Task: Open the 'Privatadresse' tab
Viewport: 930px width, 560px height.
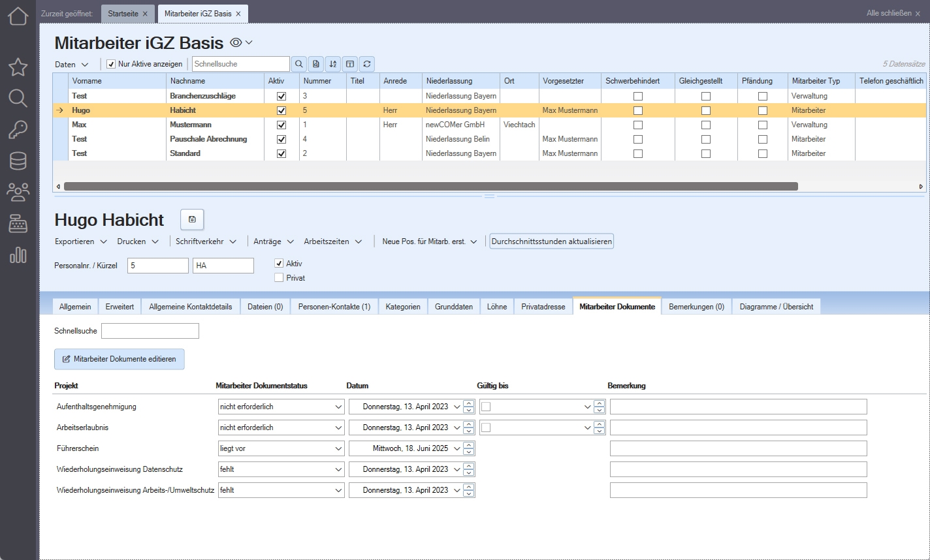Action: pyautogui.click(x=543, y=306)
